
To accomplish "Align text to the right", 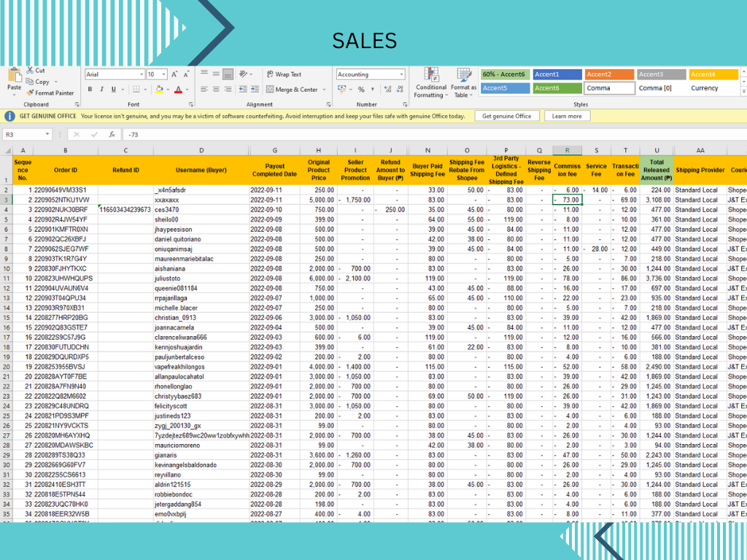I will point(228,89).
